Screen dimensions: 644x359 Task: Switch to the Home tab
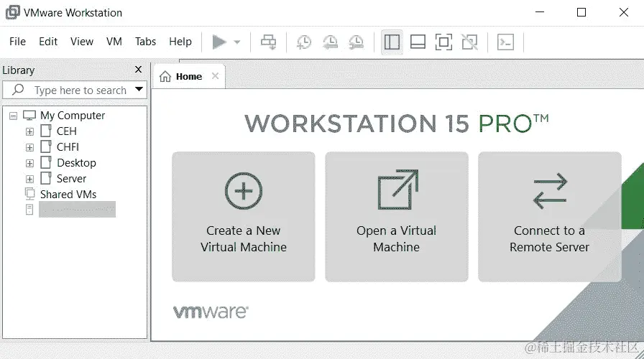pyautogui.click(x=189, y=76)
